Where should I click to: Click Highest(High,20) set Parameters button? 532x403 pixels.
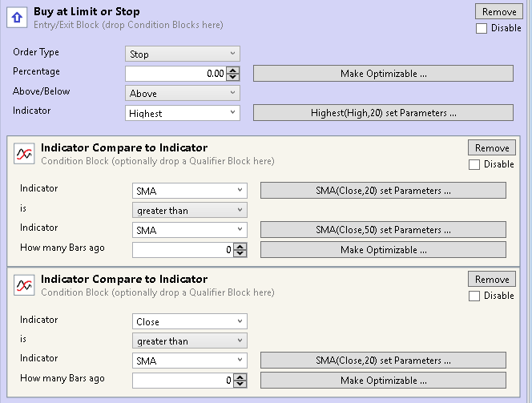pyautogui.click(x=384, y=113)
